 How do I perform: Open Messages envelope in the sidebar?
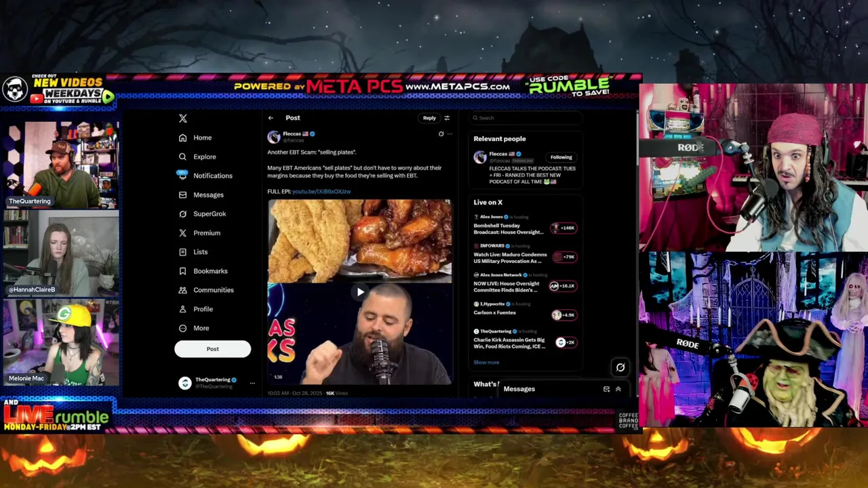pos(182,195)
